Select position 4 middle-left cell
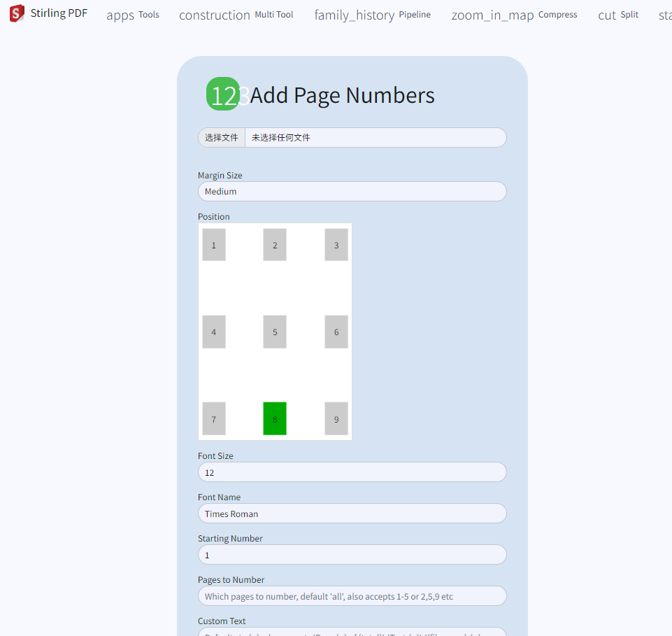 pyautogui.click(x=214, y=332)
